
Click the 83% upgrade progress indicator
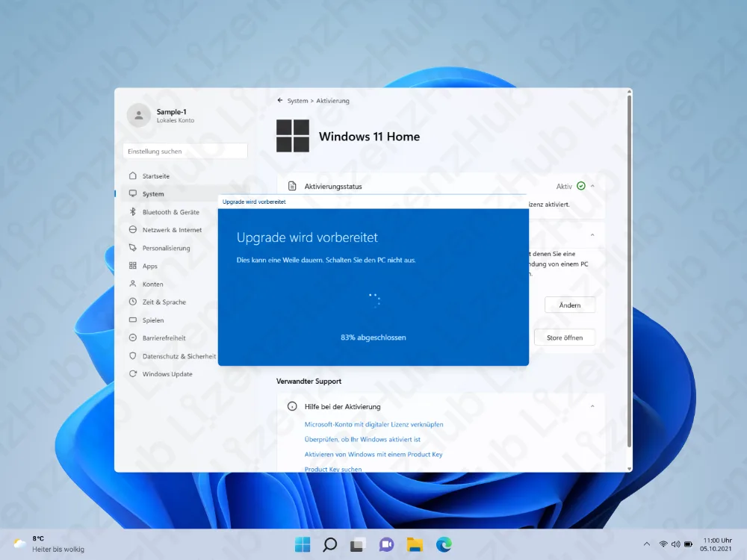pyautogui.click(x=373, y=337)
